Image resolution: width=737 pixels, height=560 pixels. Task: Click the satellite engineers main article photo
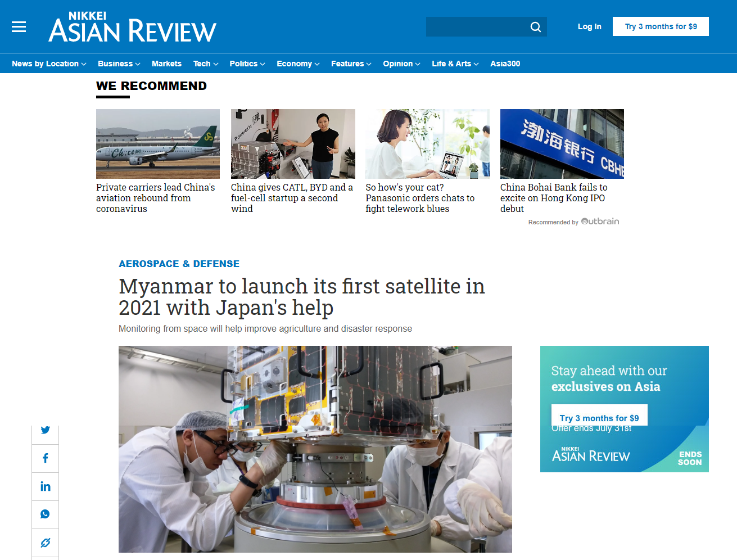(315, 449)
